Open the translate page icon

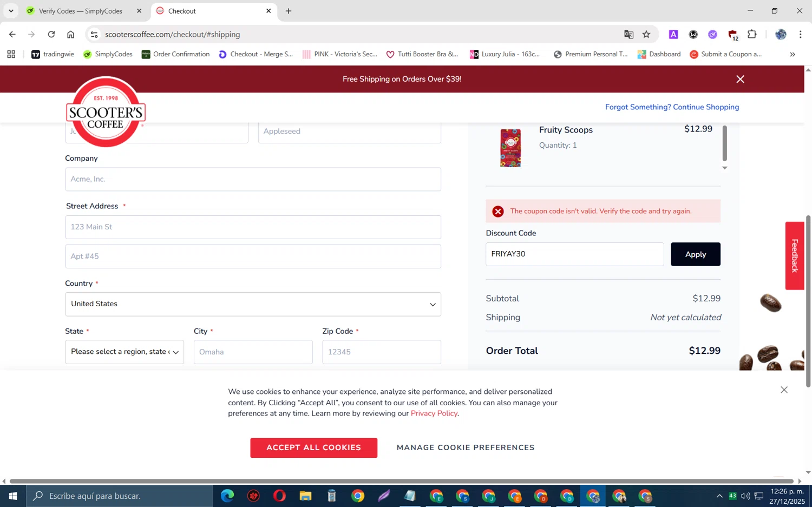pos(628,34)
